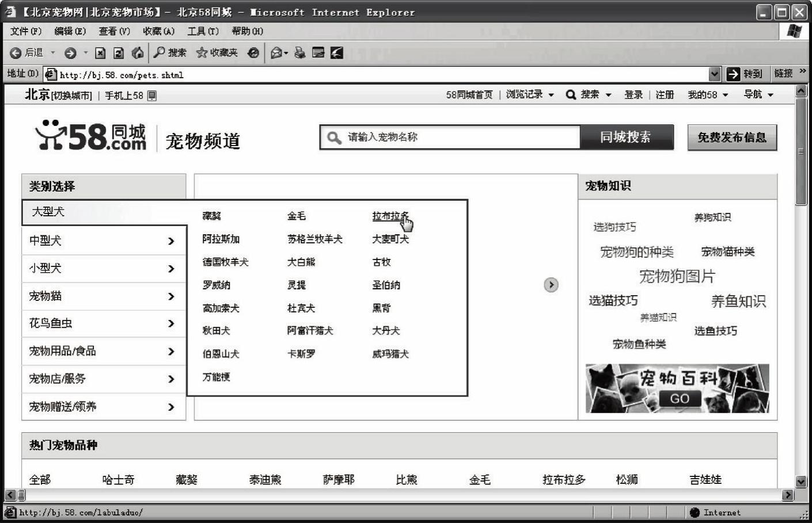
Task: Open the 工具(T) menu
Action: pyautogui.click(x=203, y=31)
